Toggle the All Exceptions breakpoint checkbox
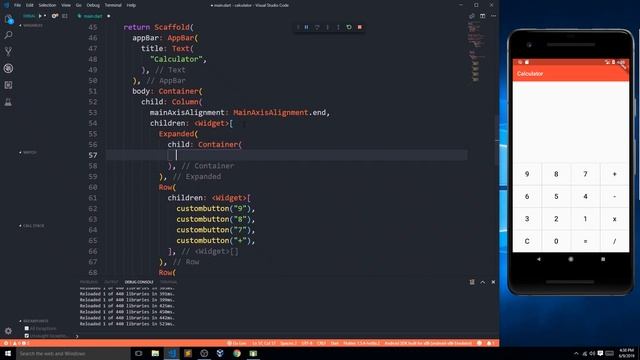Viewport: 640px width, 360px height. point(27,328)
